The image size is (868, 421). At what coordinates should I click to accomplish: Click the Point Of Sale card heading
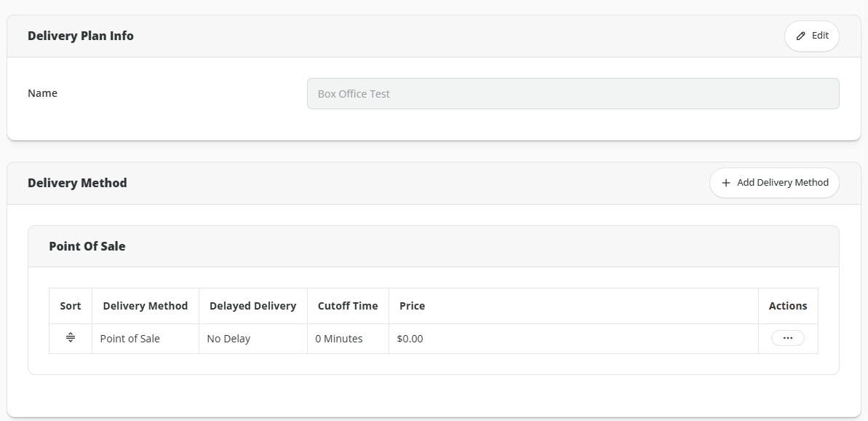(x=87, y=246)
